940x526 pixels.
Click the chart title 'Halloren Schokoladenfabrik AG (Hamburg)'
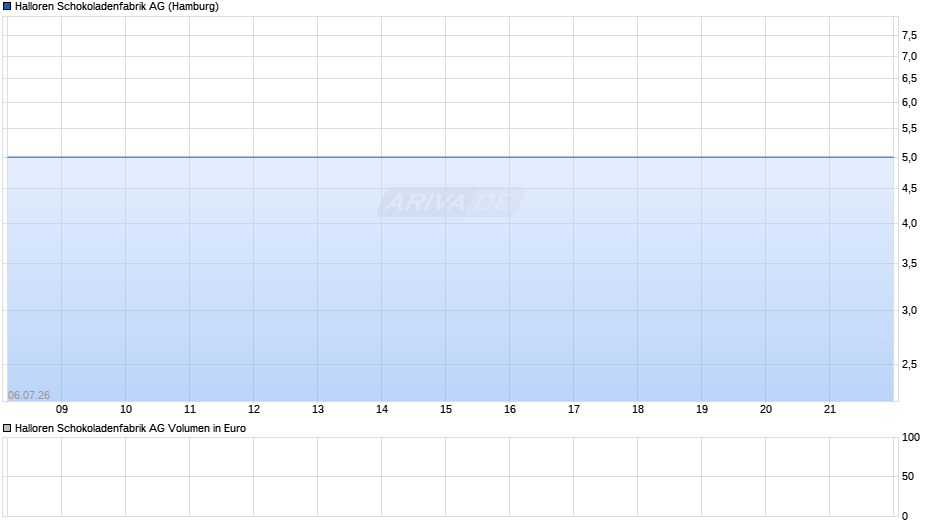(x=117, y=7)
